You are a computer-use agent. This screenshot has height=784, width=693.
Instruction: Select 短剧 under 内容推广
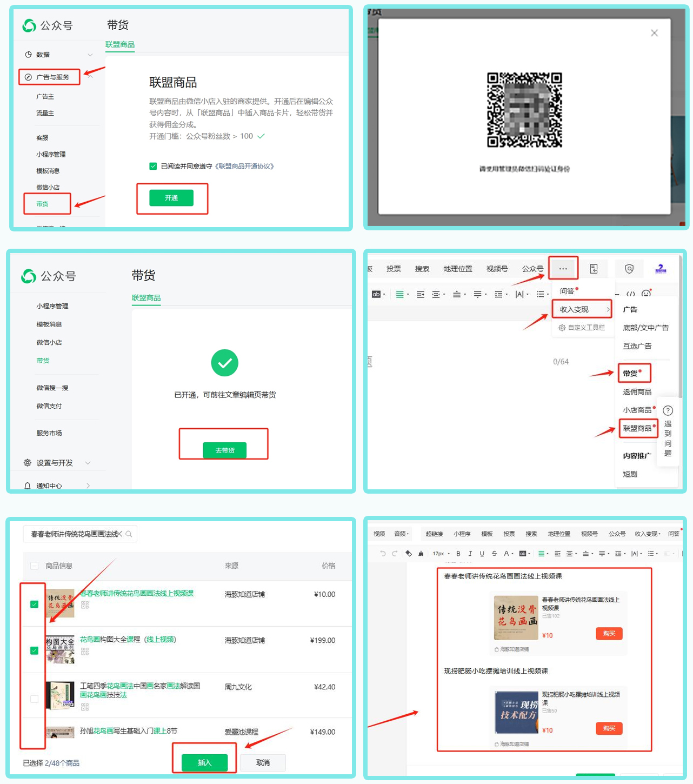click(630, 474)
